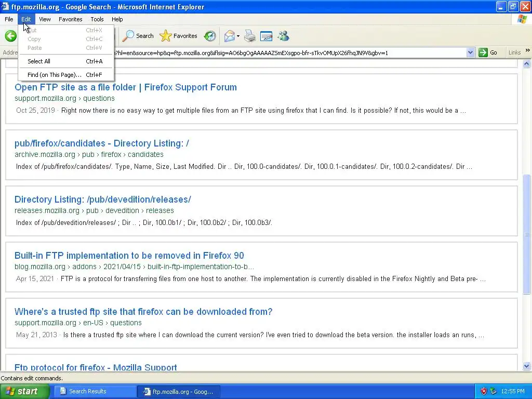Screen dimensions: 532x399
Task: Click 'support.mozilla.org › questions' breadcrumb text
Action: 64,98
